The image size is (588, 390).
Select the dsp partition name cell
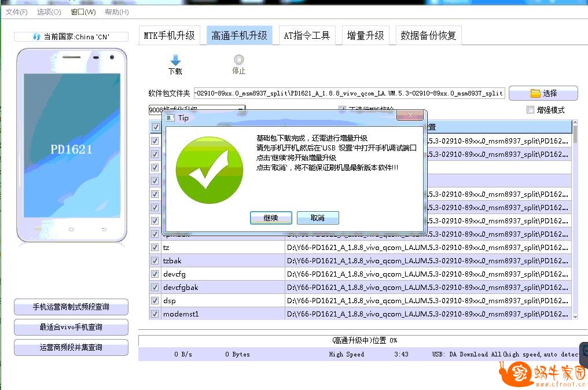point(223,301)
